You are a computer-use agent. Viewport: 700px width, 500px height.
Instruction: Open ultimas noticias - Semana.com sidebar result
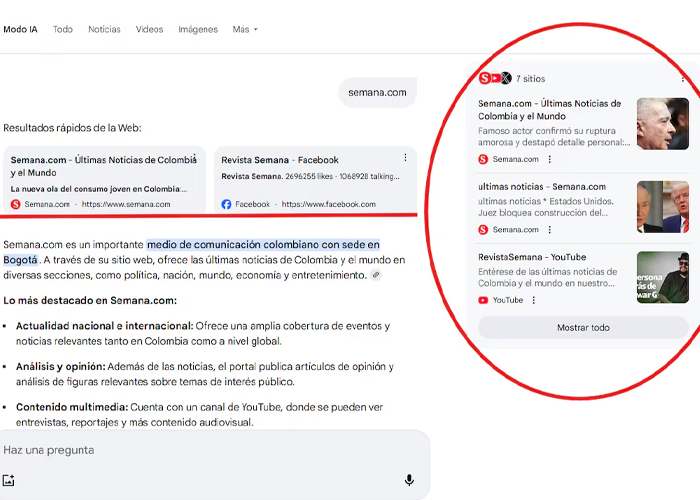542,187
